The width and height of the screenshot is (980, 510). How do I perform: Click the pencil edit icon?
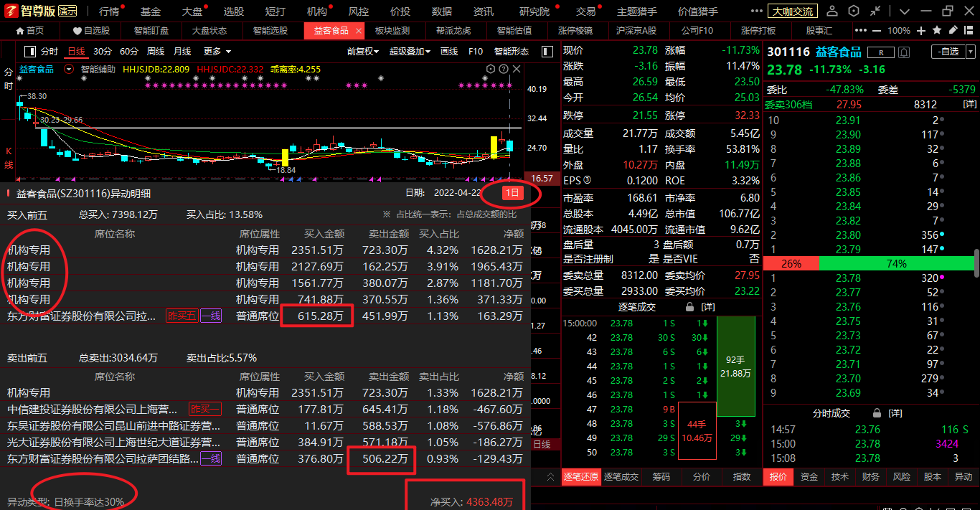pyautogui.click(x=953, y=30)
